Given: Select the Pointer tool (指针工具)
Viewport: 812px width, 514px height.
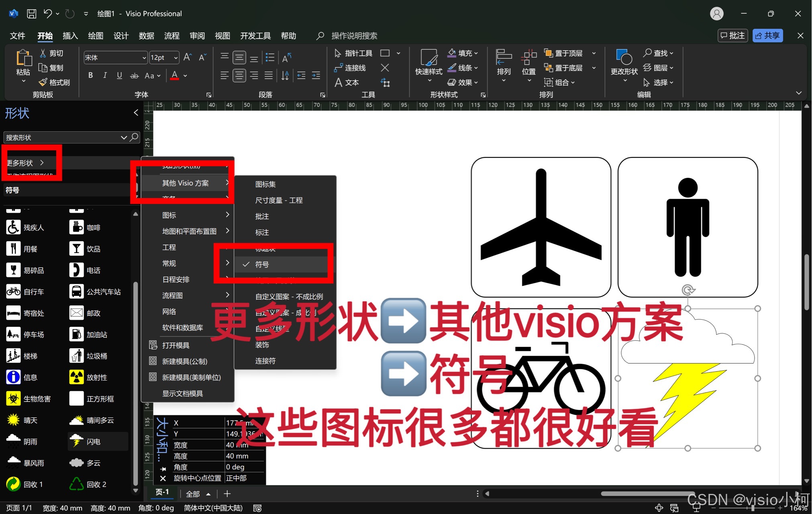Looking at the screenshot, I should (x=338, y=53).
